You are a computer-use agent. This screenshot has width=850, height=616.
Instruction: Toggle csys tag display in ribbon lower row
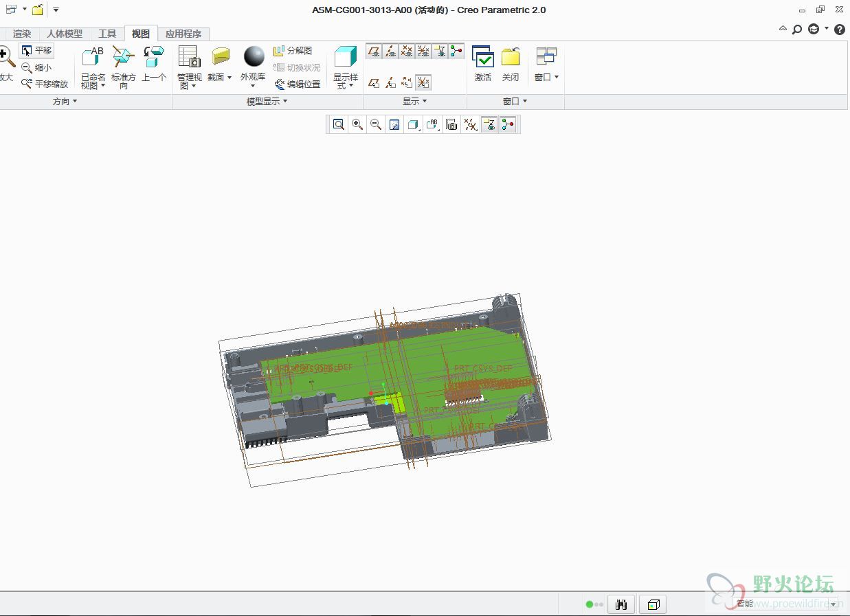[x=423, y=82]
